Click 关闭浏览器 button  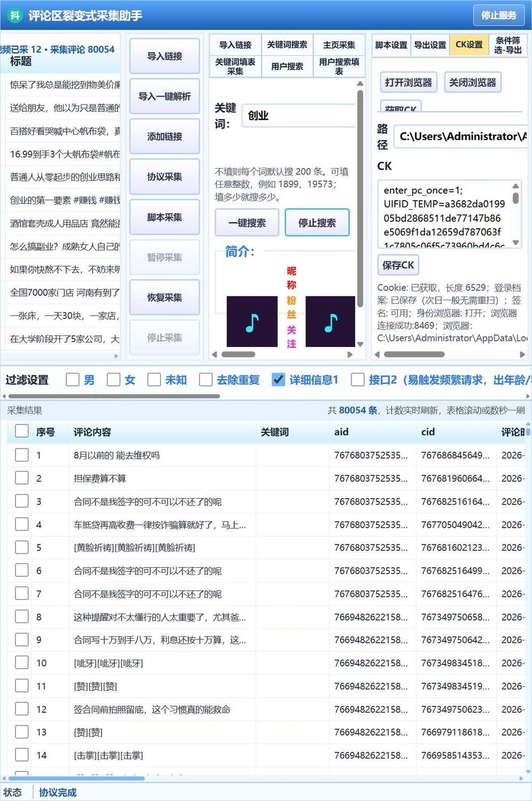click(472, 82)
